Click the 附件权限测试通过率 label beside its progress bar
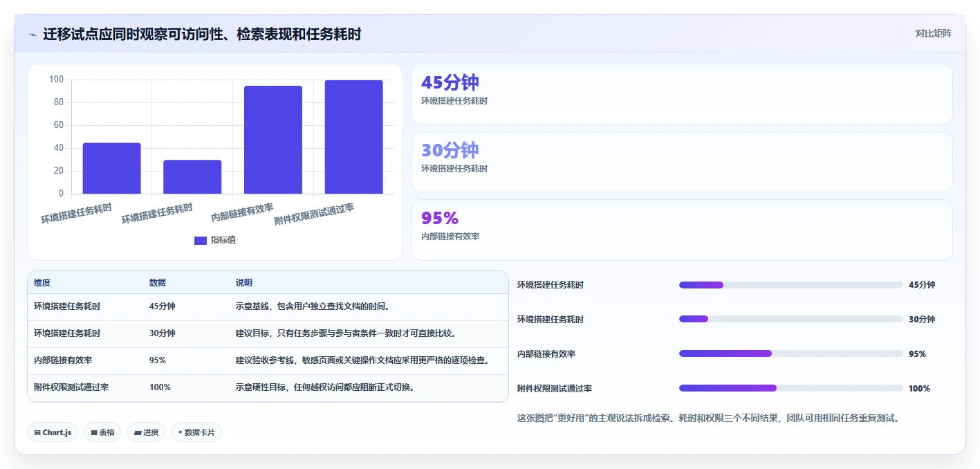 pos(555,388)
